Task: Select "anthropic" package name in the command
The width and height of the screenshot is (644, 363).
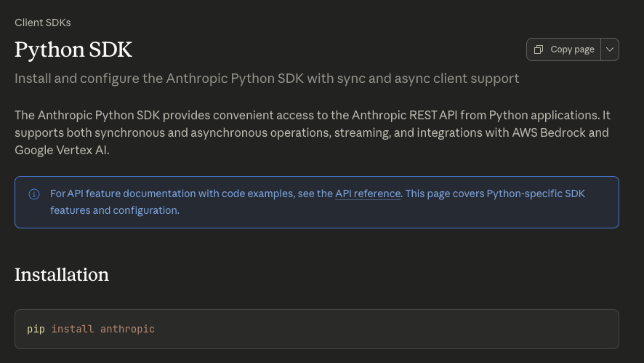Action: tap(127, 329)
